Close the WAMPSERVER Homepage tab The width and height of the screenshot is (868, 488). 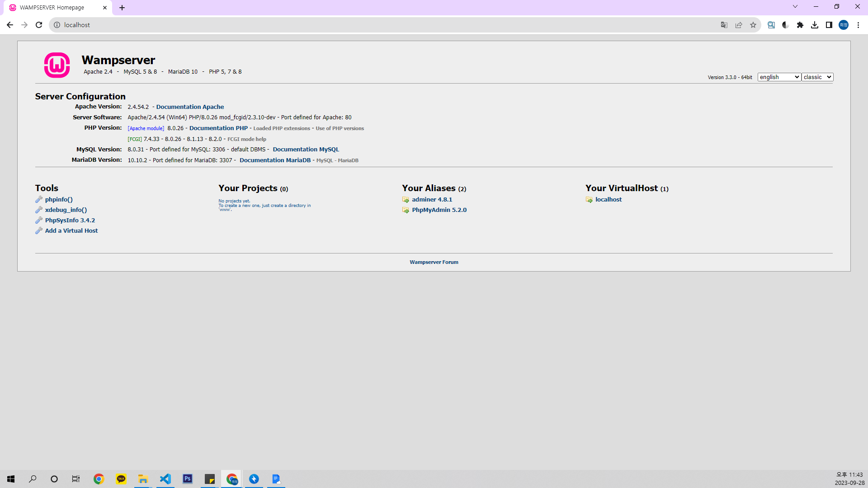click(105, 8)
